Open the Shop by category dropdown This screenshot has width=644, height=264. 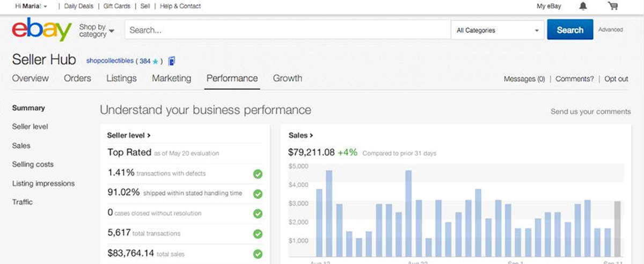[97, 31]
